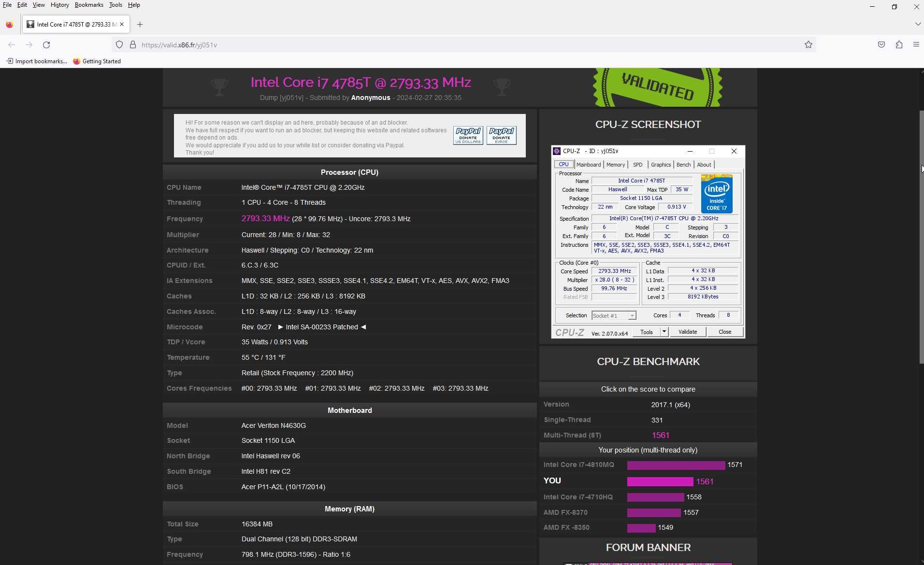Open the Firefox hamburger application menu

coord(916,45)
